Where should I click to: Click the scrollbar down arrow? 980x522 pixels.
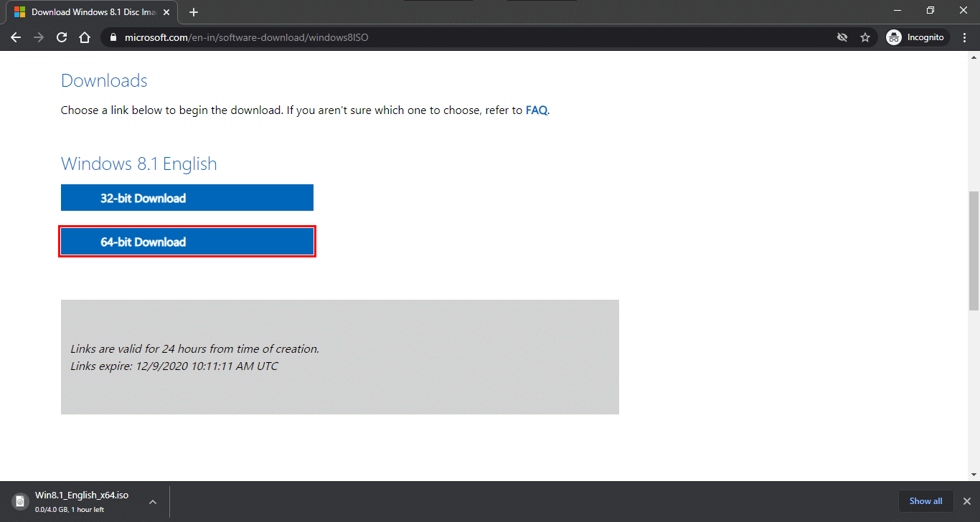pyautogui.click(x=974, y=475)
